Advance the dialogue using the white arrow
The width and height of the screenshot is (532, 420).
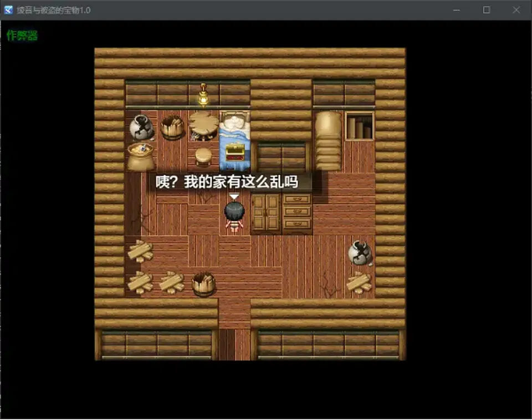234,196
